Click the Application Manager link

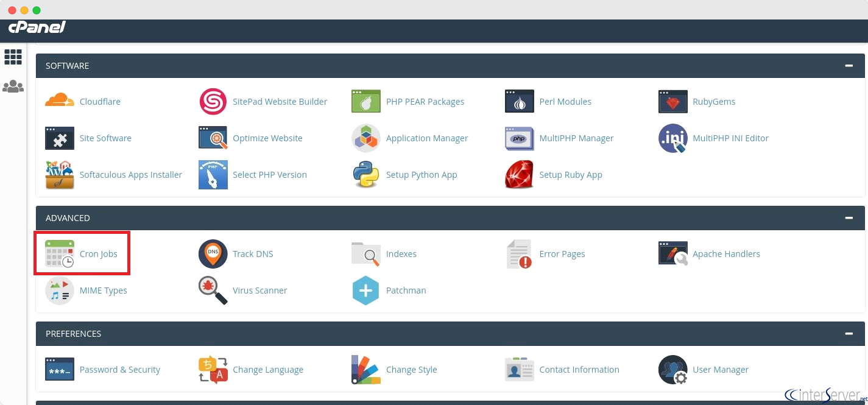point(427,138)
